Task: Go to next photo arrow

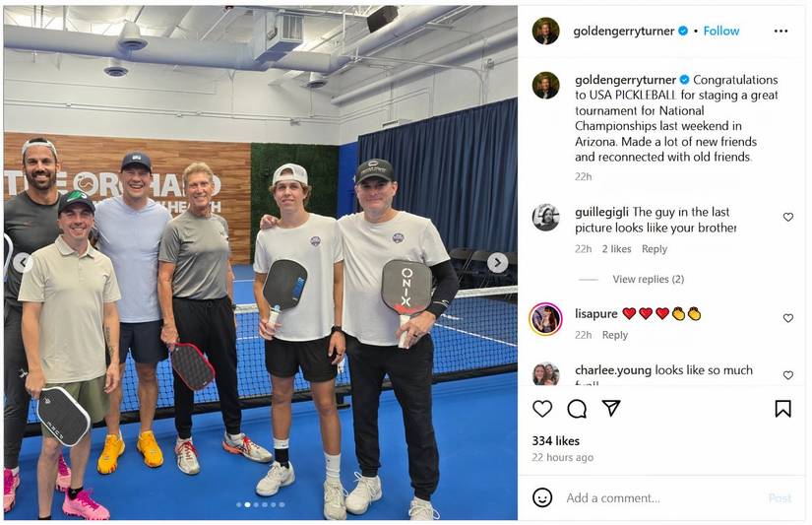Action: coord(497,263)
